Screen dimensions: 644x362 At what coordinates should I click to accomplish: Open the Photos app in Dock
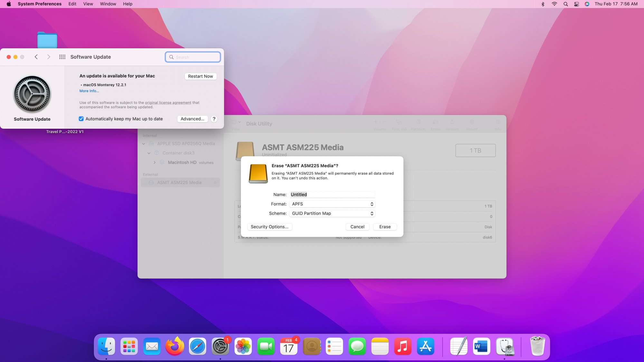click(243, 347)
